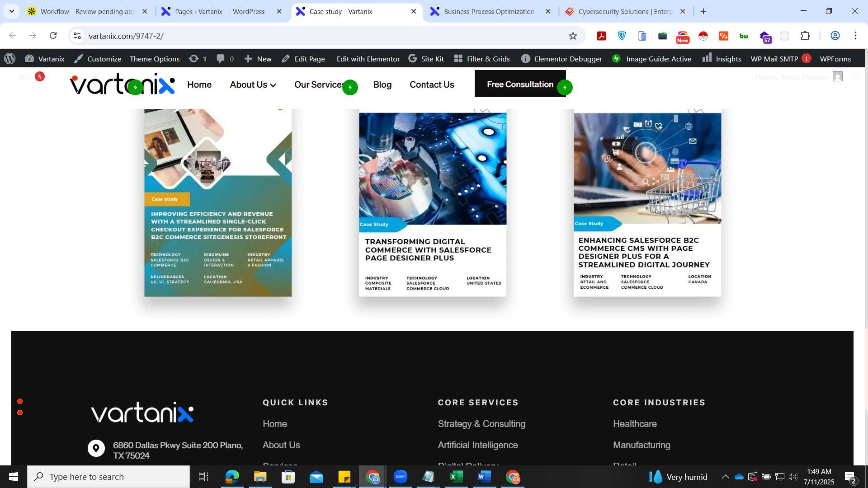Click New in the WordPress admin bar
The width and height of the screenshot is (868, 488).
click(x=258, y=59)
